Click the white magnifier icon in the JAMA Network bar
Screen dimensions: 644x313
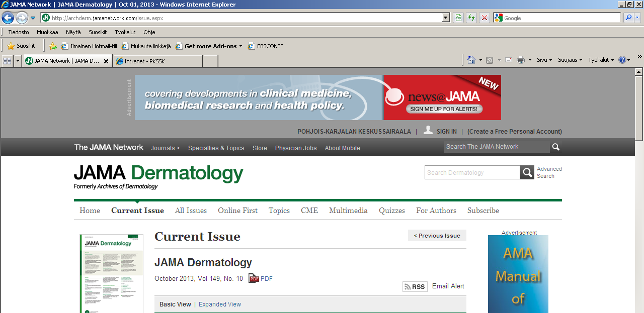pos(556,147)
